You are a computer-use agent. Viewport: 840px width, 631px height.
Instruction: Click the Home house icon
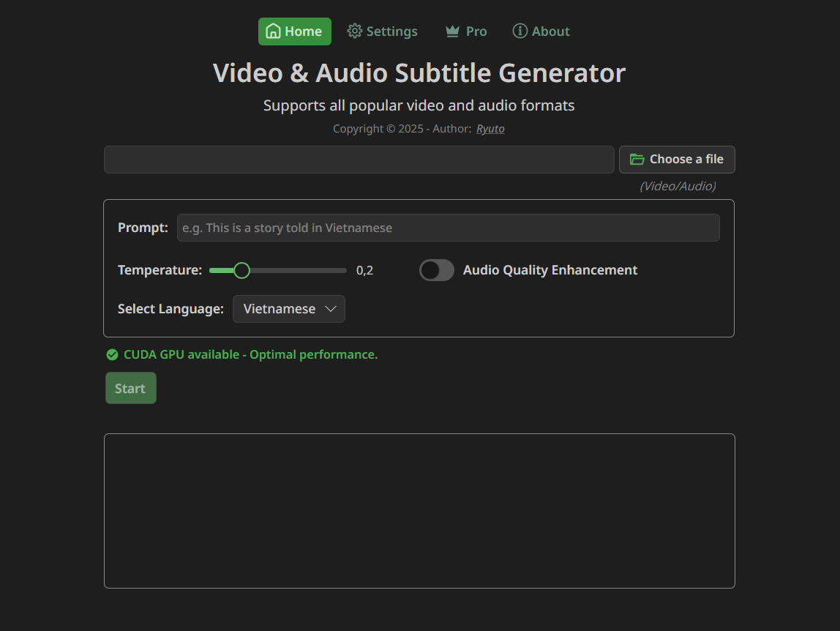(x=273, y=31)
